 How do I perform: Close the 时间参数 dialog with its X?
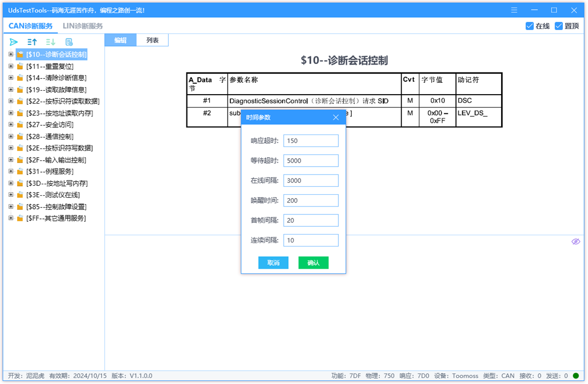336,117
